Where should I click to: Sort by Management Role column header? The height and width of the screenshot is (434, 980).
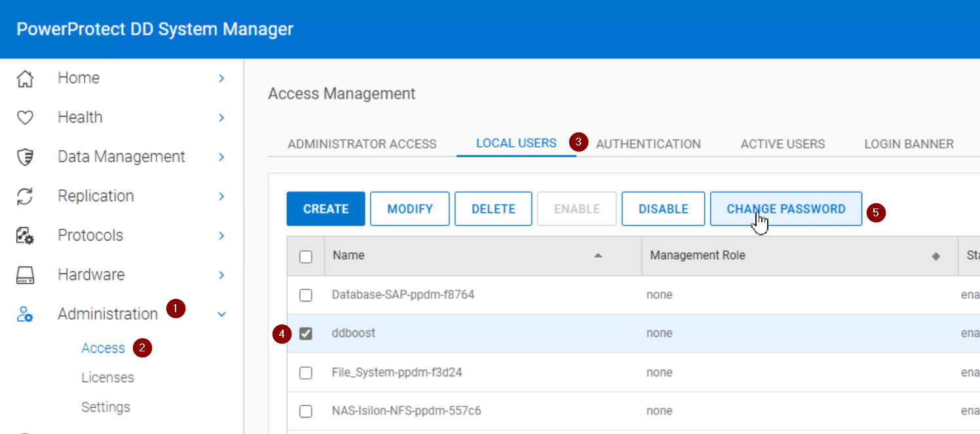tap(697, 256)
